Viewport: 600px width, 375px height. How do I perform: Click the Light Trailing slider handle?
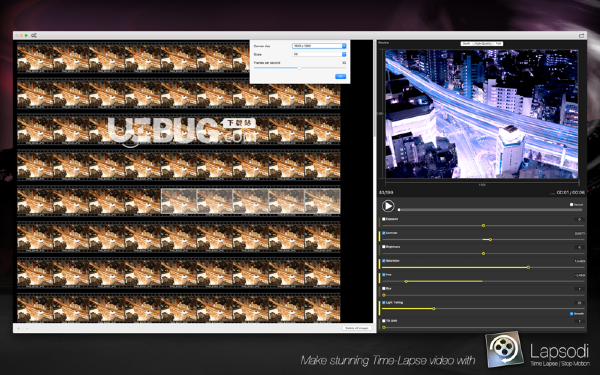click(434, 308)
